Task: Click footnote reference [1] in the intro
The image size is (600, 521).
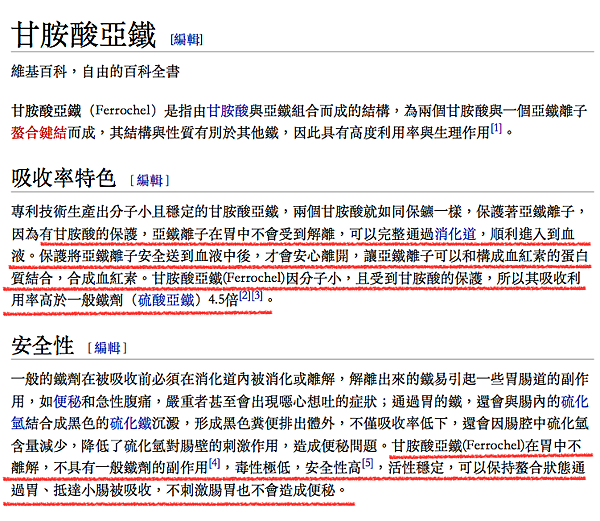Action: [x=496, y=128]
